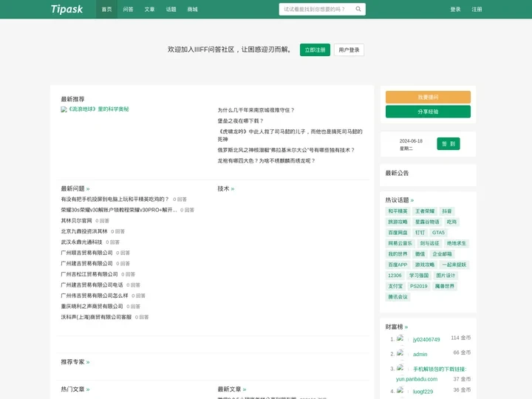Screen dimensions: 532x399
Task: Select the 星露谷物语 topic tag
Action: 427,222
